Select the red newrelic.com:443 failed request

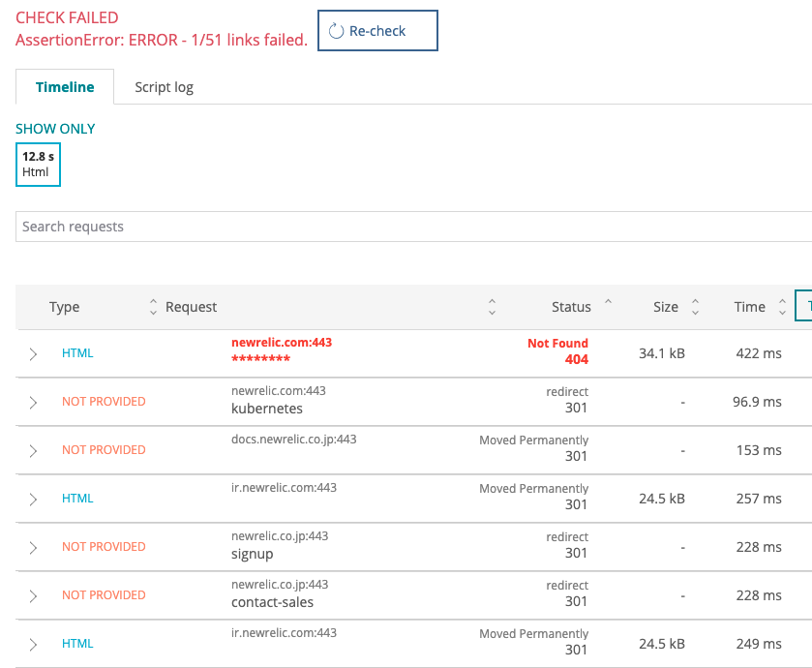point(282,350)
